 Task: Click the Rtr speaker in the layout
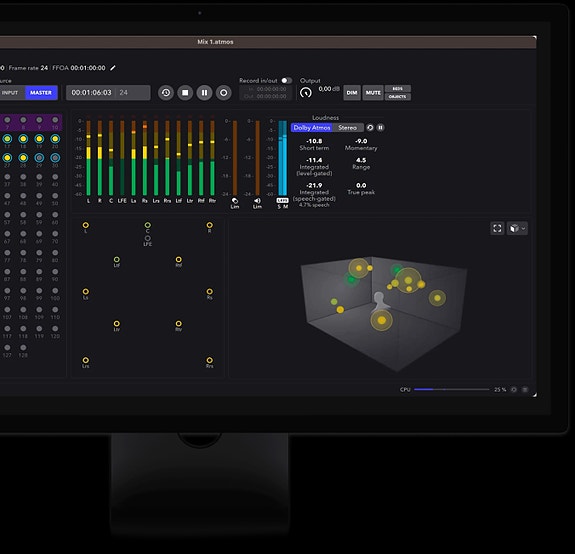point(179,324)
